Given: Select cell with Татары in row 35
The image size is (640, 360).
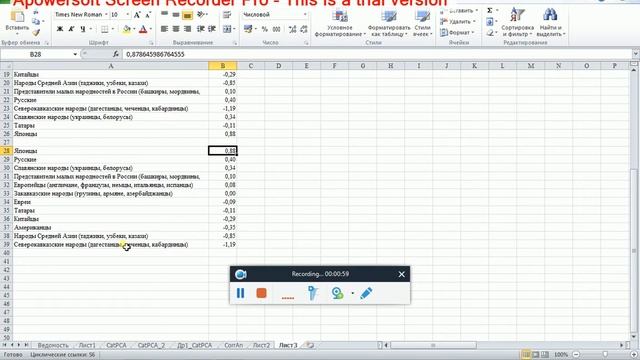Looking at the screenshot, I should [x=110, y=211].
